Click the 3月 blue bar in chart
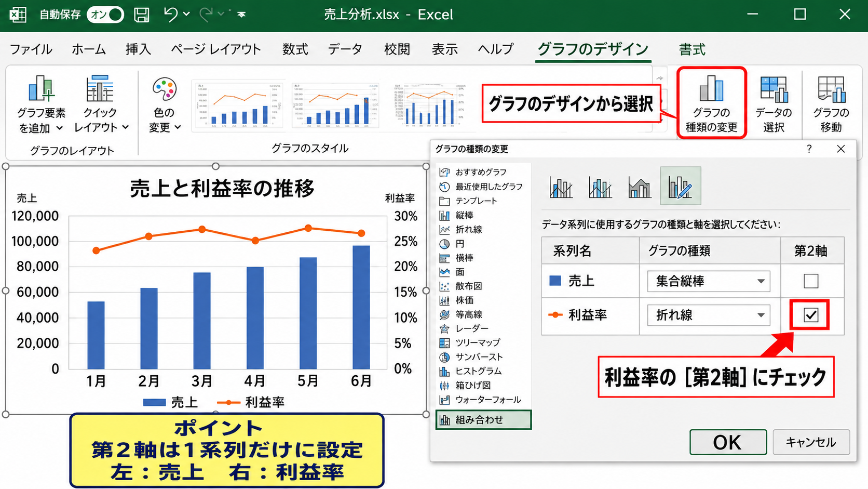This screenshot has height=489, width=868. pyautogui.click(x=202, y=321)
